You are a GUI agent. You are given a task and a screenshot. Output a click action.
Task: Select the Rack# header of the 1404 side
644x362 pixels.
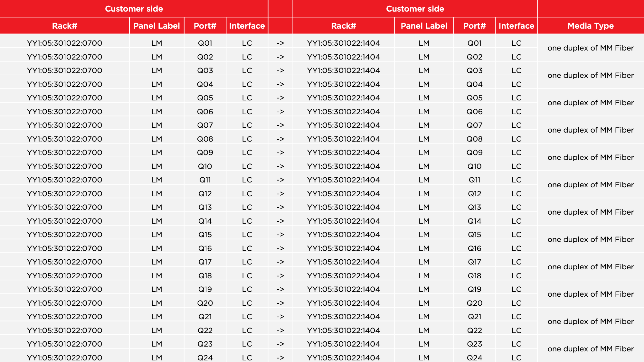[x=344, y=26]
